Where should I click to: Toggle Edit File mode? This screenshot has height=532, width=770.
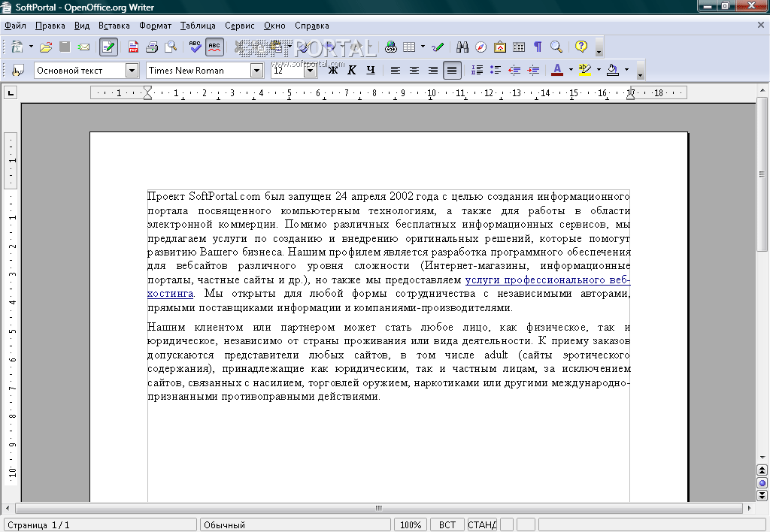(108, 47)
